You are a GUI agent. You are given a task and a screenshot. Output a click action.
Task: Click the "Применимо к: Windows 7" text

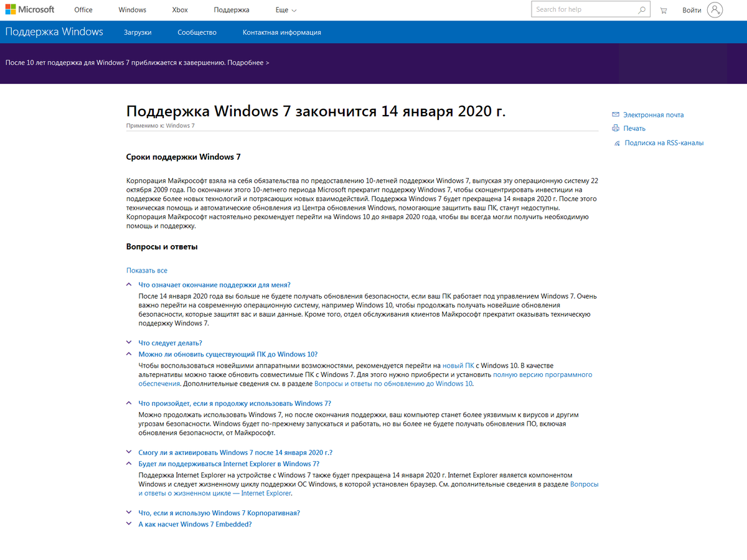tap(161, 125)
